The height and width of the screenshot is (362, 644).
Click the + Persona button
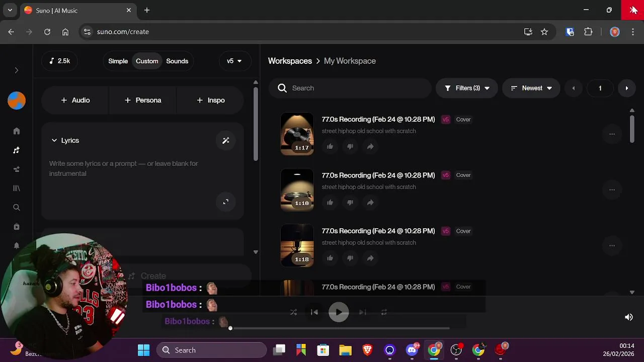tap(143, 100)
